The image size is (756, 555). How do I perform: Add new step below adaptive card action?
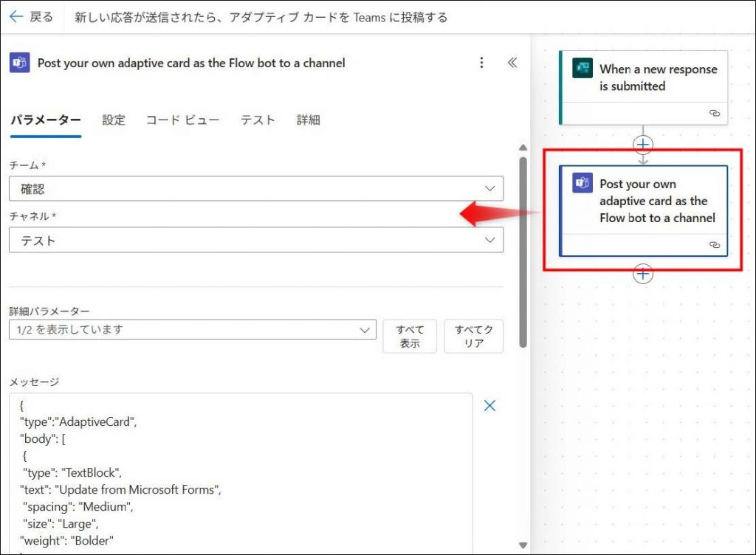[643, 274]
